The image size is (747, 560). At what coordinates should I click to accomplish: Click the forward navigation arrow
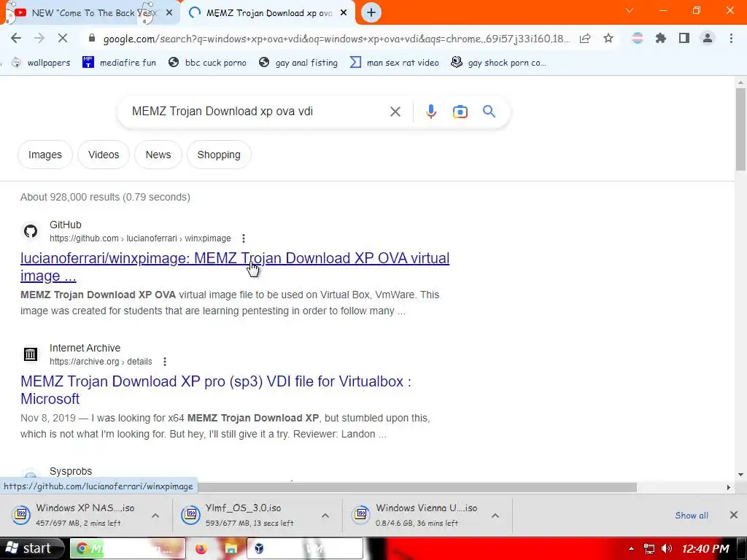pyautogui.click(x=39, y=38)
